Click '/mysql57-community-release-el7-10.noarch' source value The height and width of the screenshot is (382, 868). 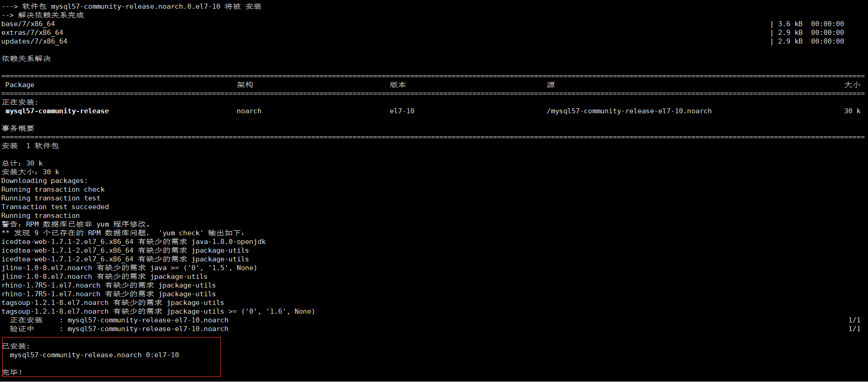(x=629, y=111)
